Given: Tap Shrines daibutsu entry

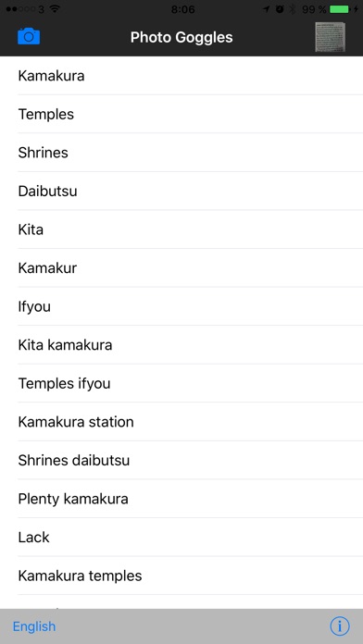Looking at the screenshot, I should (181, 460).
